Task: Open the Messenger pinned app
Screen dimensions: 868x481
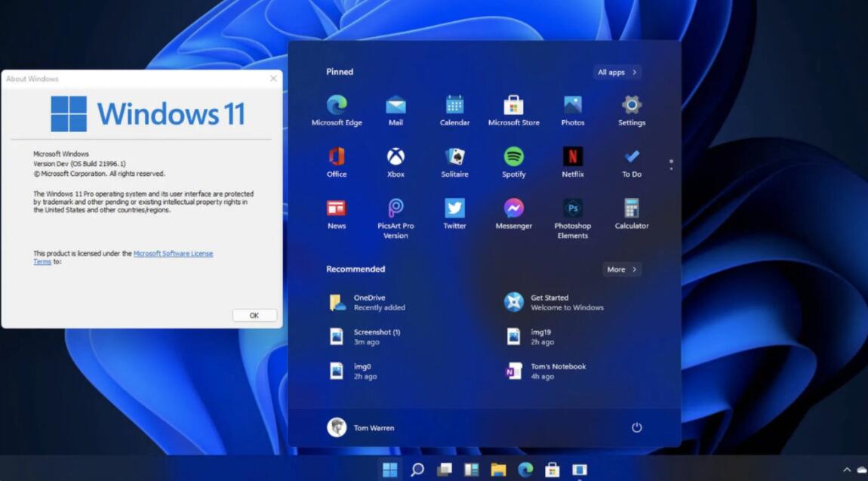Action: (x=514, y=208)
